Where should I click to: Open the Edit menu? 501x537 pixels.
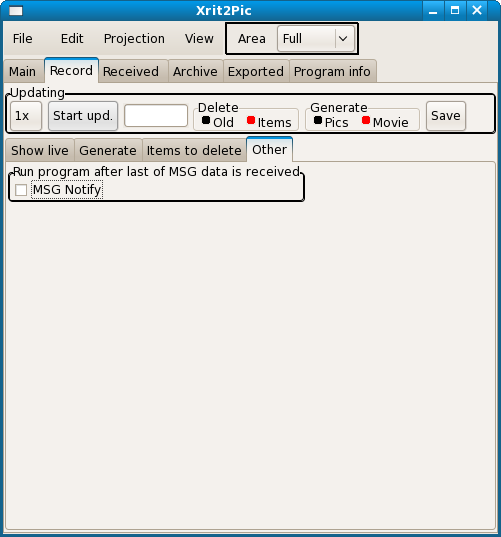[72, 39]
